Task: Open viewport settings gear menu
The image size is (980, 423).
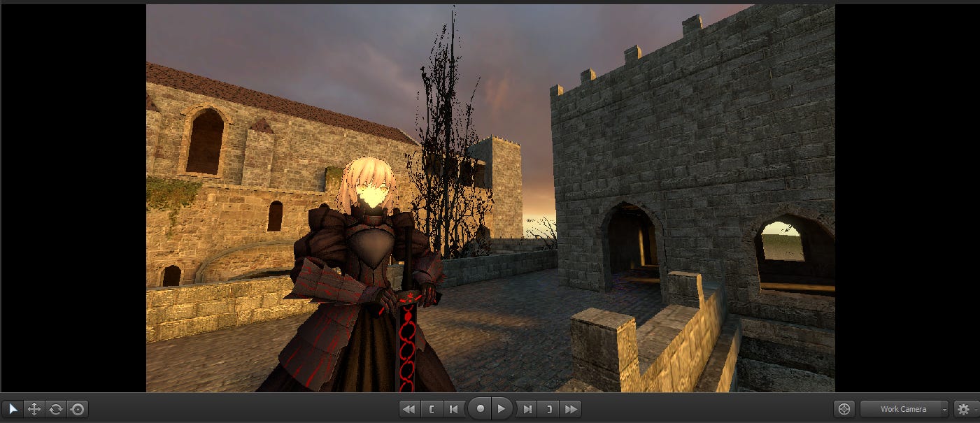Action: (x=967, y=409)
